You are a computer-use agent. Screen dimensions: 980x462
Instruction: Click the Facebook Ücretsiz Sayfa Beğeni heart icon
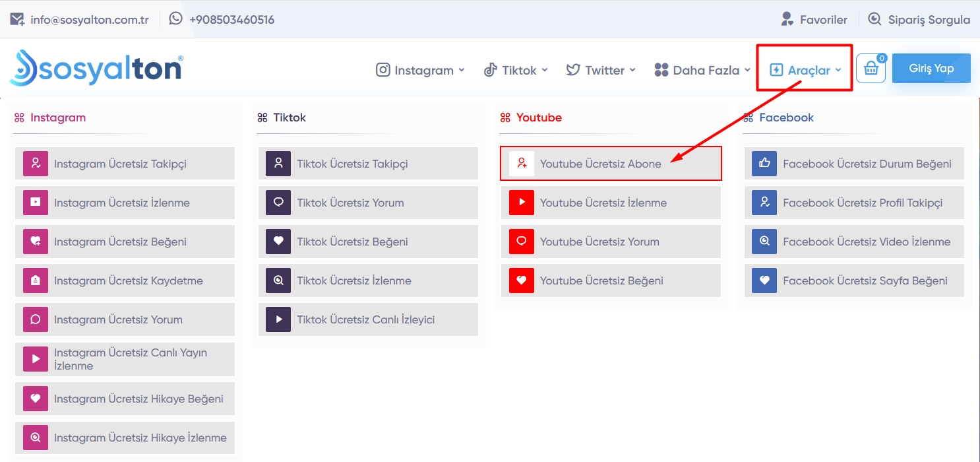coord(764,280)
